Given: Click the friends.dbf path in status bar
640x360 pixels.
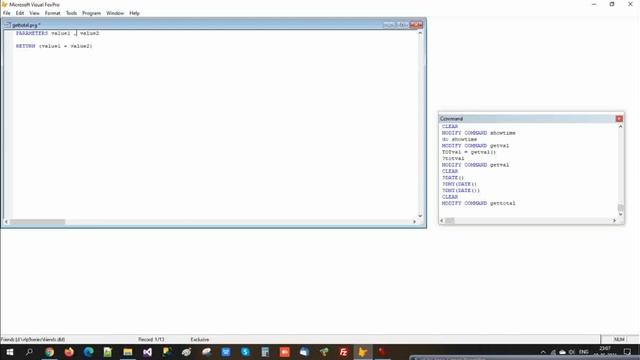Looking at the screenshot, I should (x=33, y=339).
